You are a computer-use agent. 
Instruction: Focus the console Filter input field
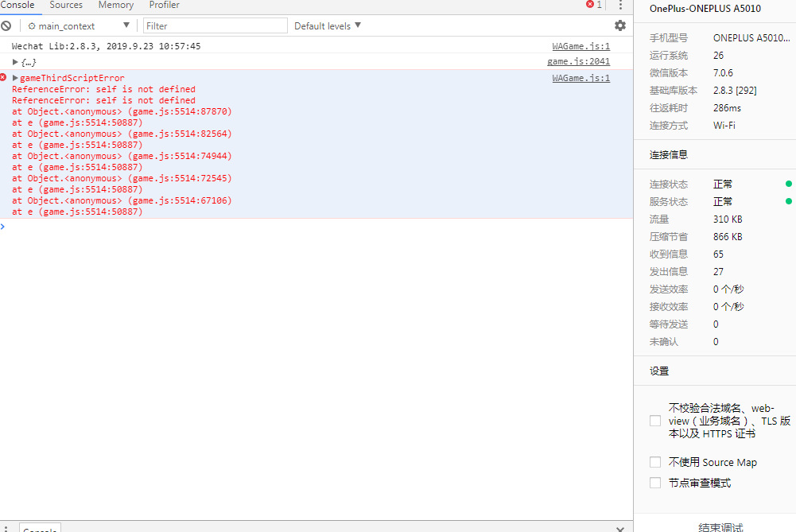click(215, 26)
